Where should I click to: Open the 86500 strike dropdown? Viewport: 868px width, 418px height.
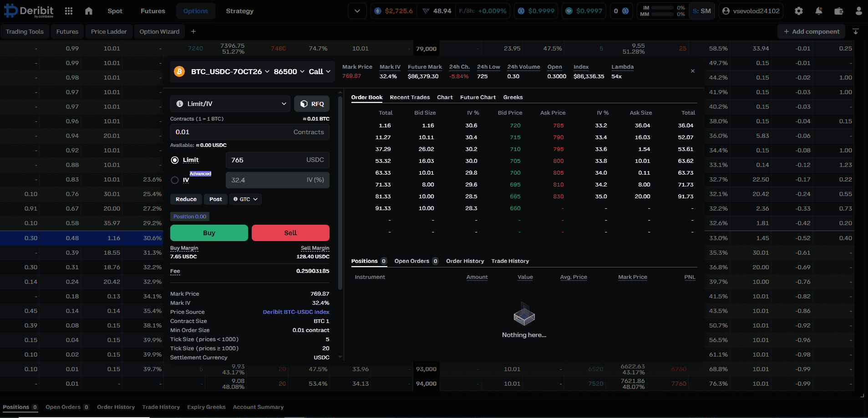tap(289, 71)
